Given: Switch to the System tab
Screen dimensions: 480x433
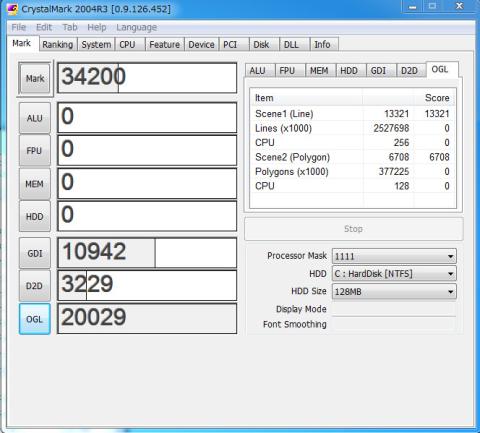Looking at the screenshot, I should coord(96,44).
